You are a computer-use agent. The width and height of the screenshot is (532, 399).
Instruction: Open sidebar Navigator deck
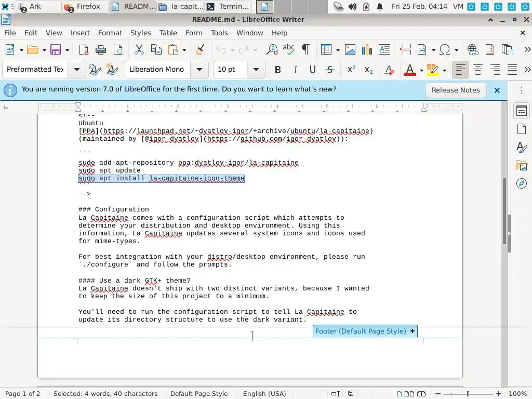click(x=522, y=183)
